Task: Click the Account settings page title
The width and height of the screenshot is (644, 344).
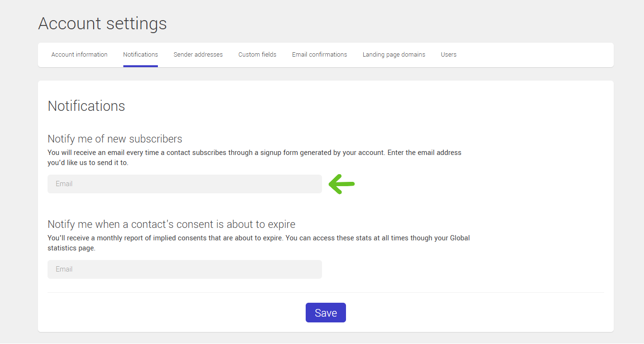Action: [103, 24]
